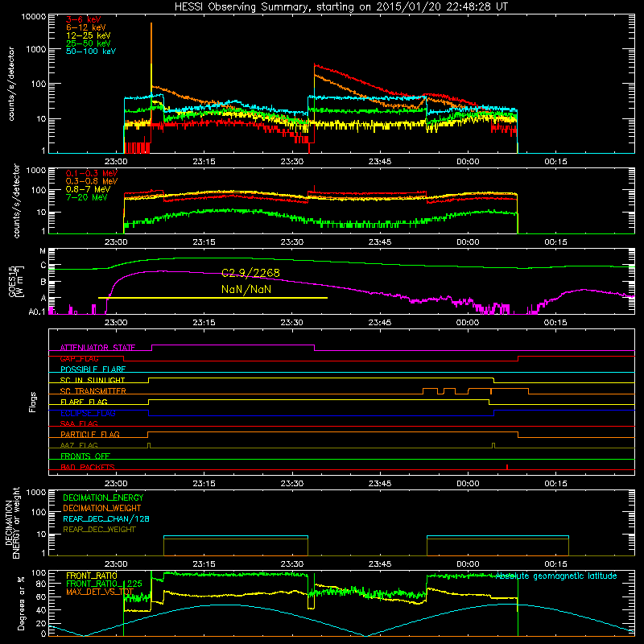The width and height of the screenshot is (644, 644).
Task: Click the 'SC_TRANSMITTER' flag label
Action: click(x=93, y=391)
